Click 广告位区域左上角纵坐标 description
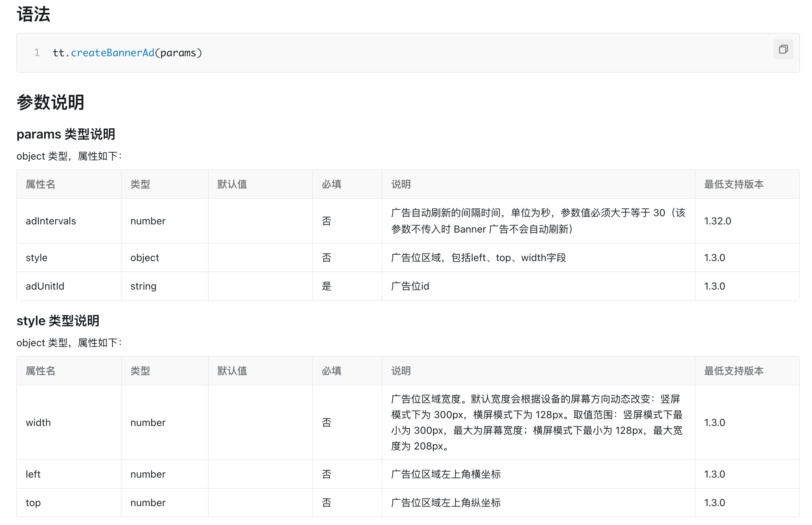This screenshot has width=812, height=525. [446, 503]
